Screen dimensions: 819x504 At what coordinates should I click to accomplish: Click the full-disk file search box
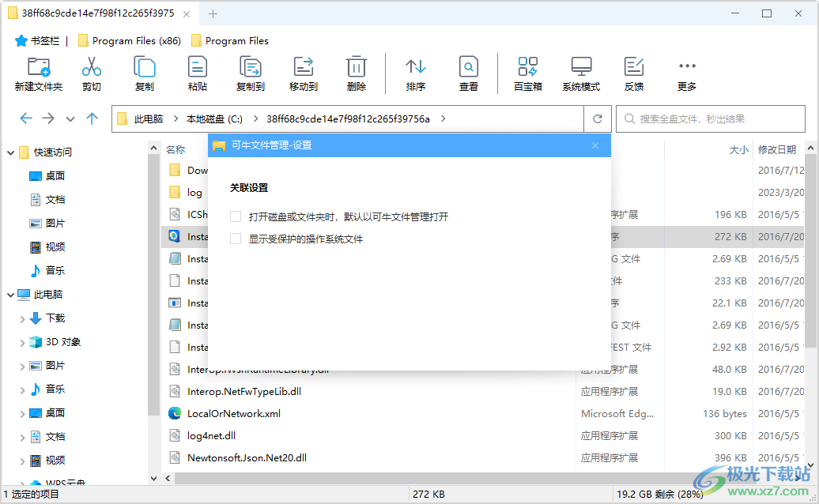pos(711,119)
